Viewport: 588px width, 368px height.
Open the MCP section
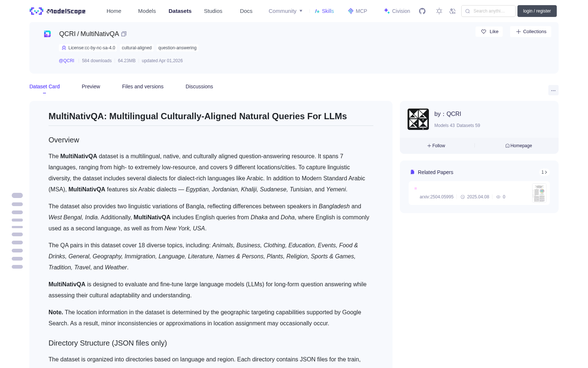click(x=358, y=11)
